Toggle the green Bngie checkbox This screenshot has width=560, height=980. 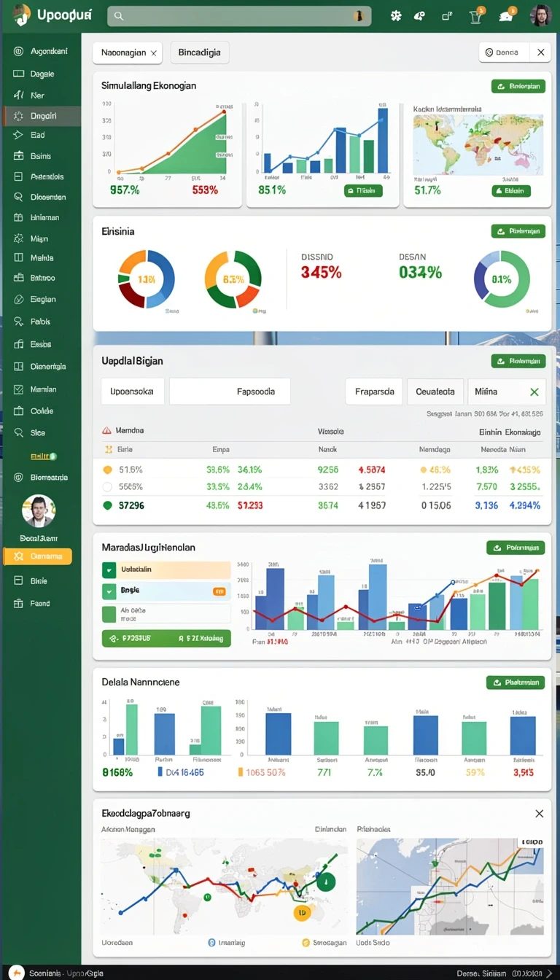(109, 591)
